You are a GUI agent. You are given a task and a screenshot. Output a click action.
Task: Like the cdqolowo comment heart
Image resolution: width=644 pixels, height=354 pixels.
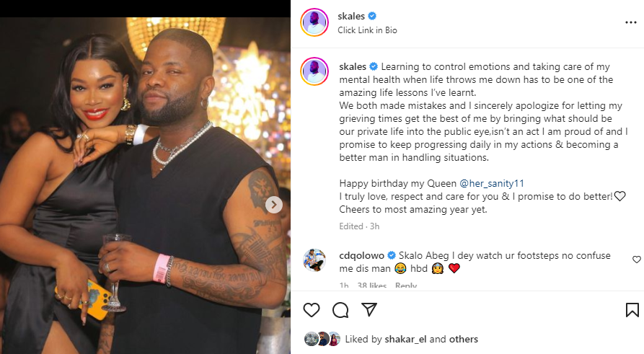tap(636, 260)
